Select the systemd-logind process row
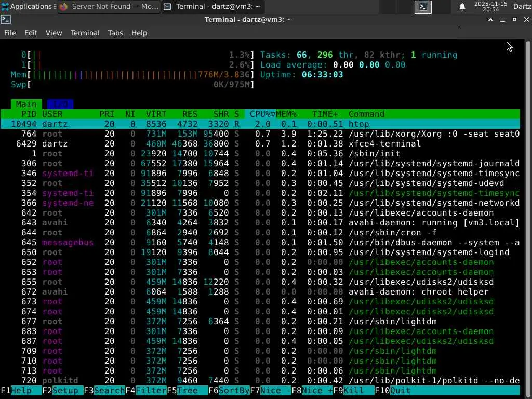Image resolution: width=532 pixels, height=399 pixels. 260,252
